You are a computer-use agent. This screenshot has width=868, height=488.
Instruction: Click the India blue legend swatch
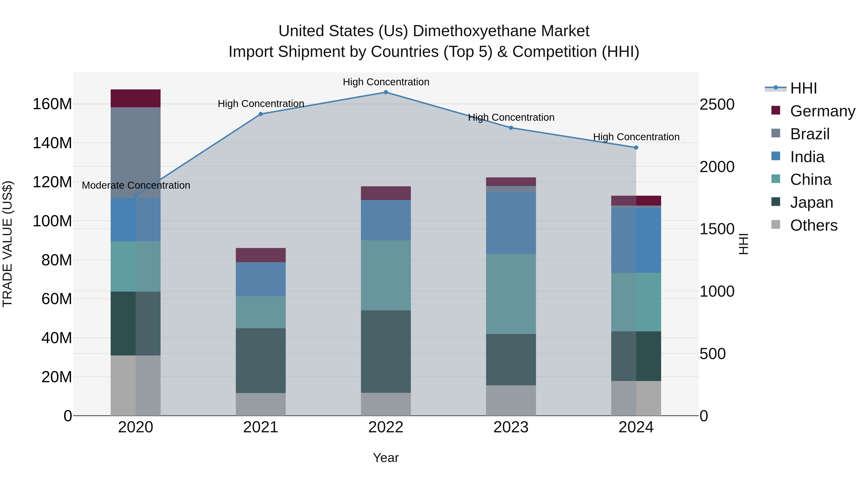[x=776, y=156]
